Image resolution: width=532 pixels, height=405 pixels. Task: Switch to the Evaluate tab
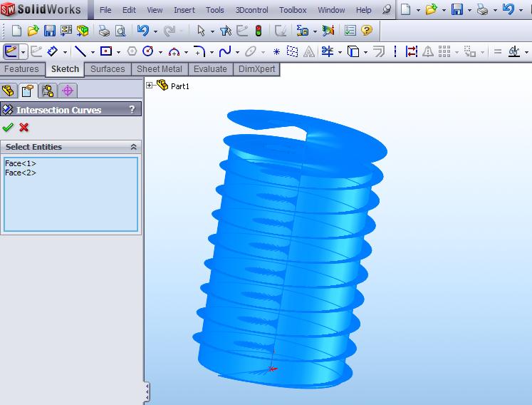[210, 69]
